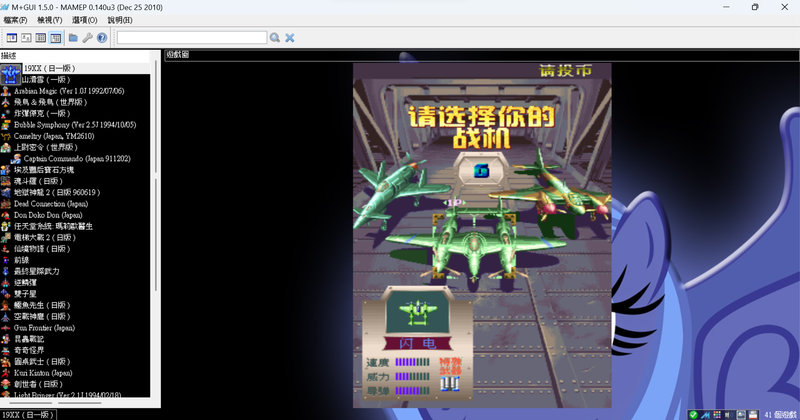800x420 pixels.
Task: Click the red-white flag status bar icon
Action: [753, 415]
